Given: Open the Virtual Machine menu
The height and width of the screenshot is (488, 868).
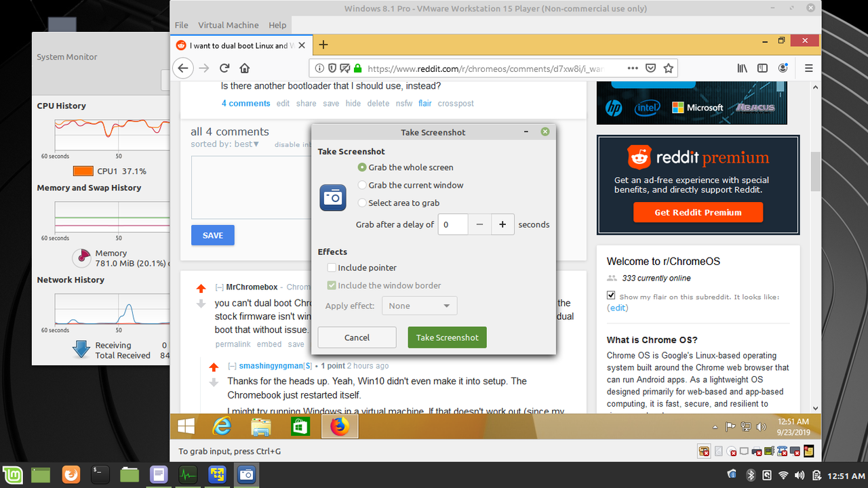Looking at the screenshot, I should tap(228, 24).
